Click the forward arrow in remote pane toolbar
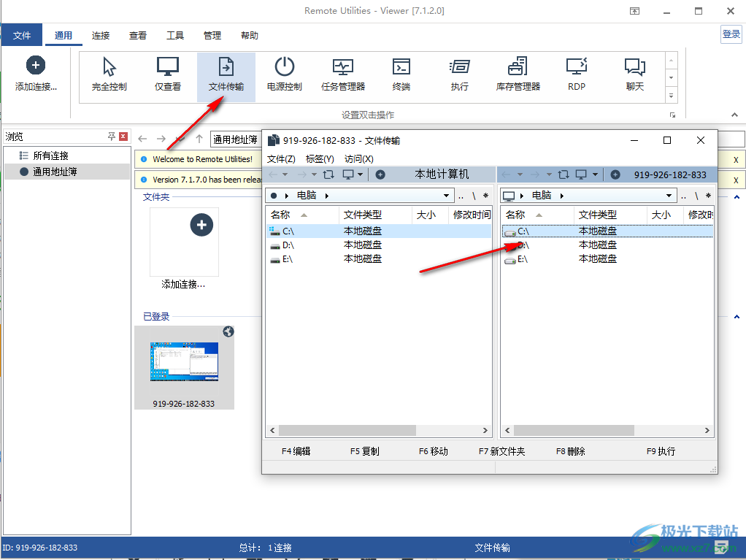The width and height of the screenshot is (746, 560). click(x=535, y=174)
